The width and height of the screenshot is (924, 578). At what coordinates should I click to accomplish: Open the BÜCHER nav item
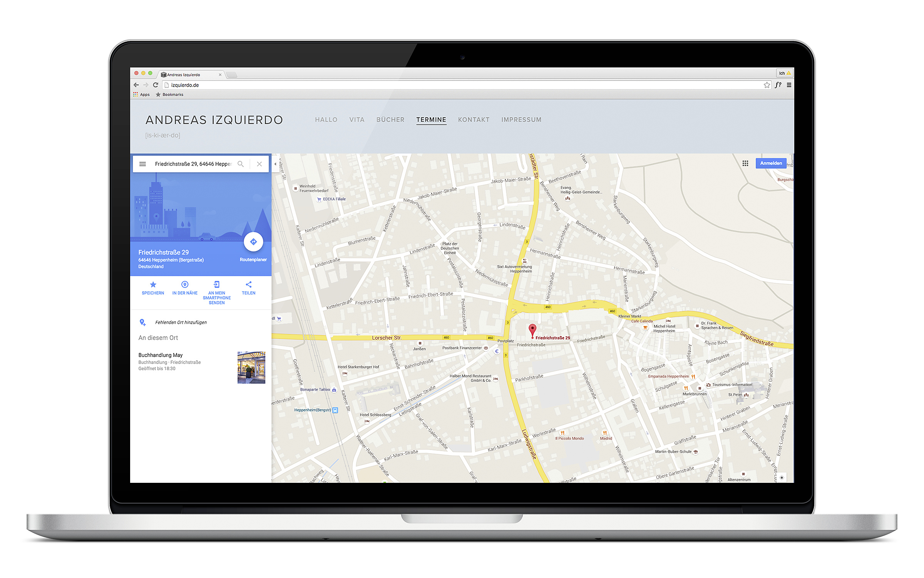point(390,120)
